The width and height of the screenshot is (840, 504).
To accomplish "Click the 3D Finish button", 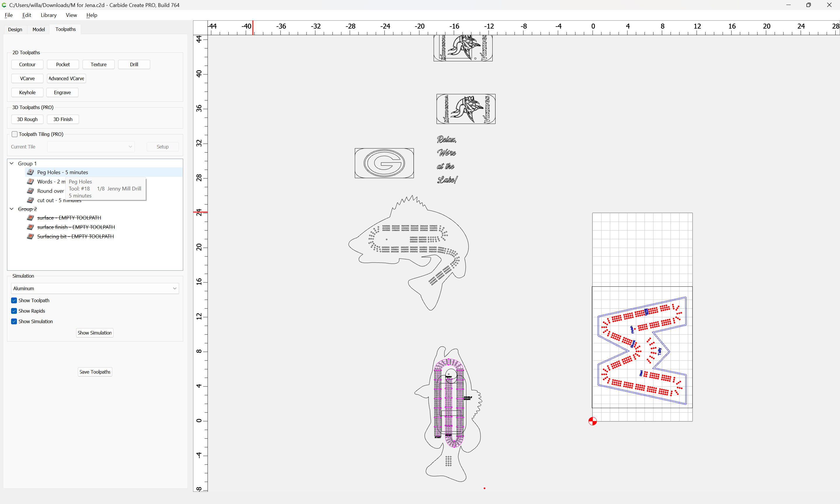I will 63,119.
